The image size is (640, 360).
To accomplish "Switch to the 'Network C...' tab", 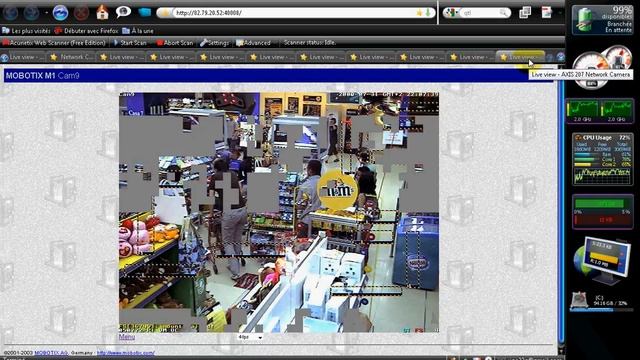I will tap(72, 57).
